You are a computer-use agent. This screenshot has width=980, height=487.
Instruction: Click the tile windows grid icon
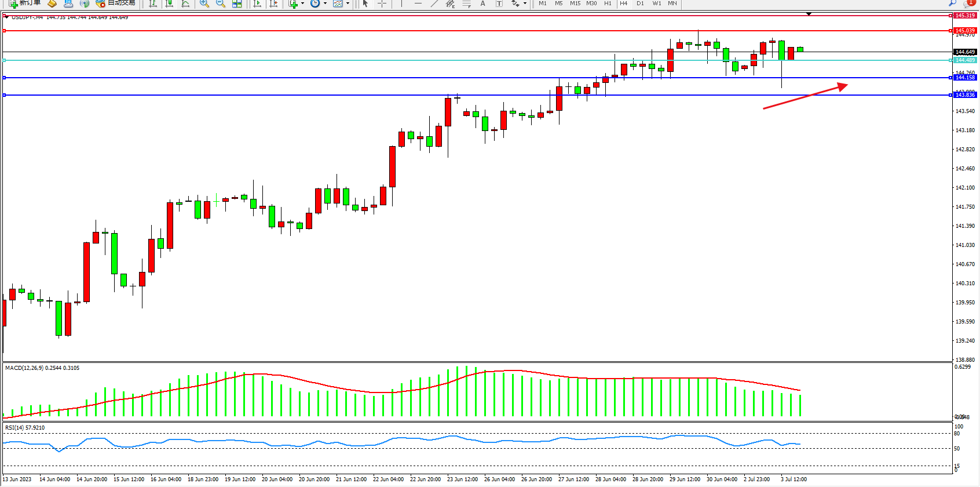coord(237,3)
